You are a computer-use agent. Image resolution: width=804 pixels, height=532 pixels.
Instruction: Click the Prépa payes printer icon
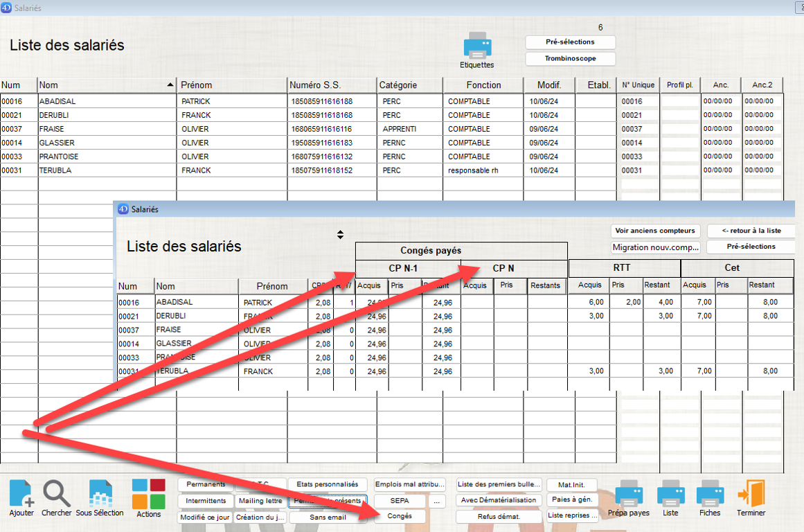click(629, 494)
